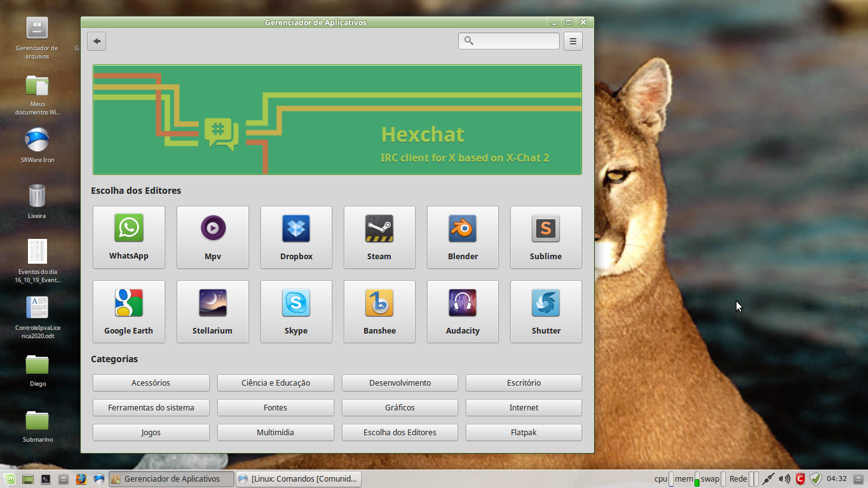Browse the Jogos category
868x488 pixels.
pos(151,432)
